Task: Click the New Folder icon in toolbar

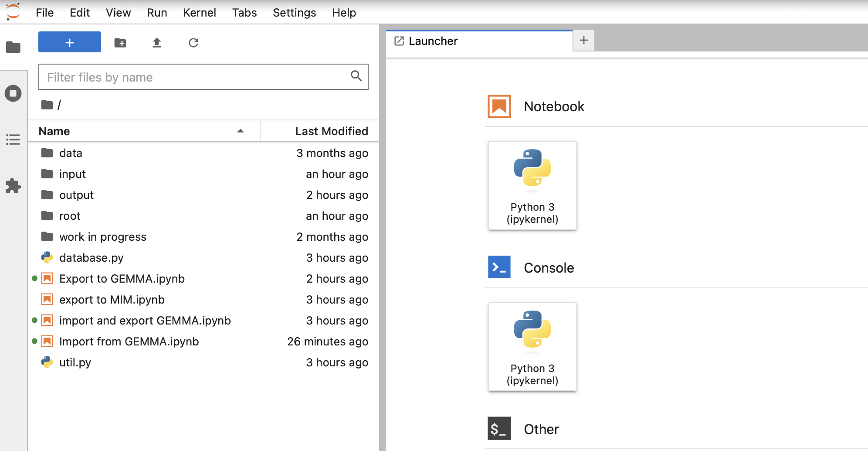Action: click(120, 43)
